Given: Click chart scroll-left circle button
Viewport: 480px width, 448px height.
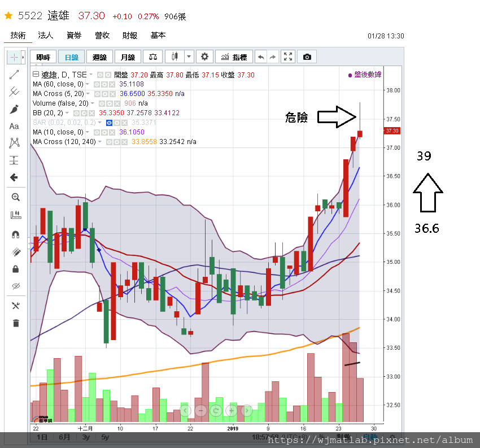Looking at the screenshot, I should coord(185,410).
